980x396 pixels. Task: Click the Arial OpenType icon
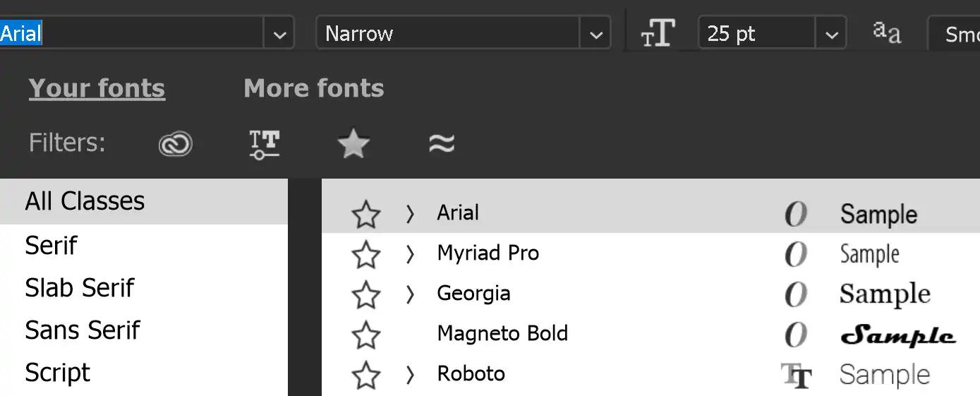point(796,214)
